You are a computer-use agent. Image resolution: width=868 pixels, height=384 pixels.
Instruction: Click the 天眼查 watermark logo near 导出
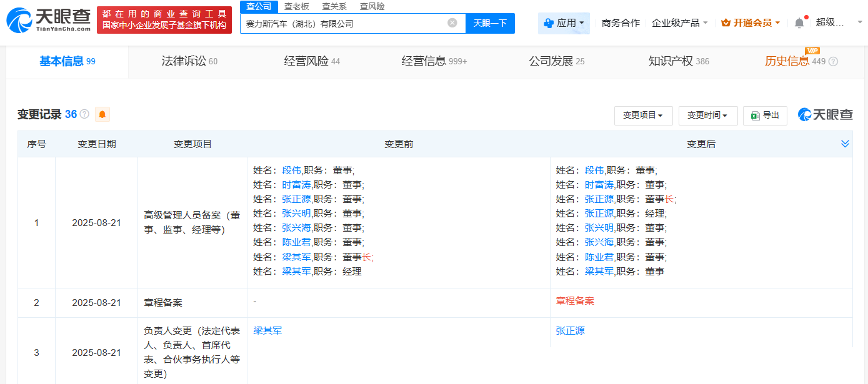click(x=825, y=116)
